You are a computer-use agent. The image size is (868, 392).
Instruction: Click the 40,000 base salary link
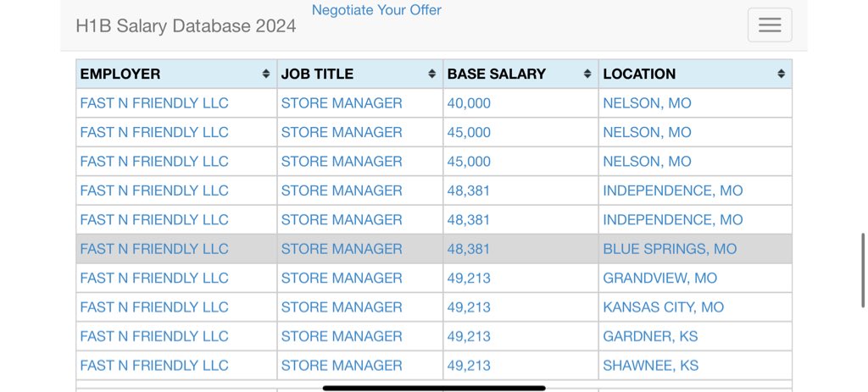tap(469, 103)
